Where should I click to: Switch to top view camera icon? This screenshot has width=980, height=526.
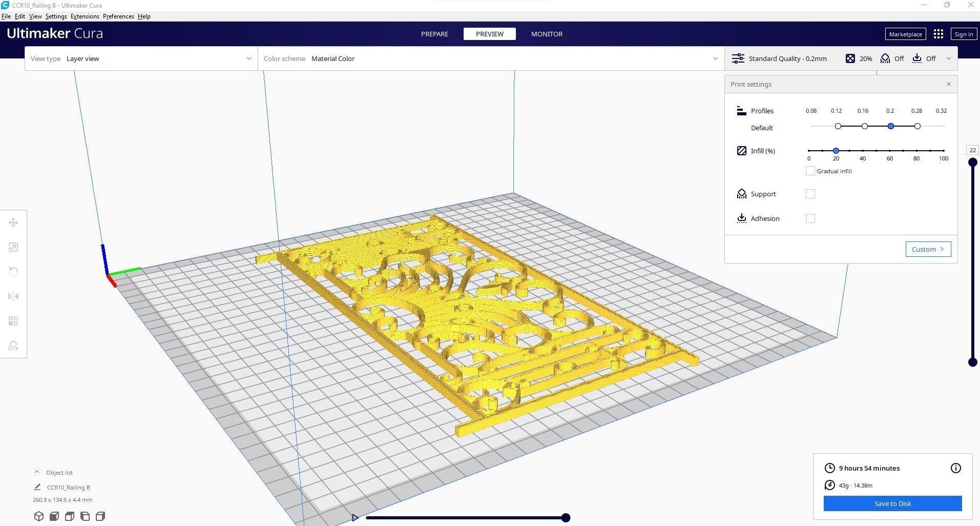pyautogui.click(x=70, y=516)
